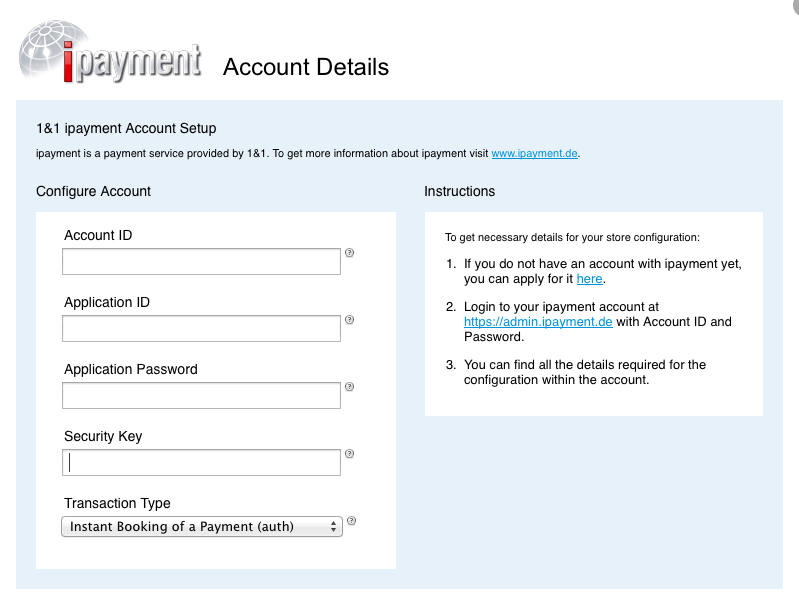799x606 pixels.
Task: Open help icon beside Application ID field
Action: [350, 320]
